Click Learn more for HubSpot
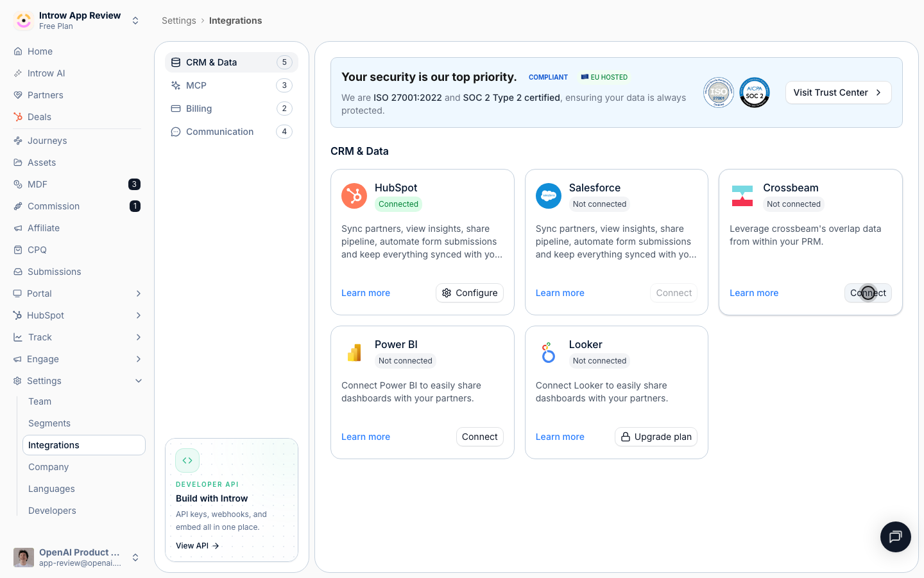Image resolution: width=924 pixels, height=578 pixels. 366,293
